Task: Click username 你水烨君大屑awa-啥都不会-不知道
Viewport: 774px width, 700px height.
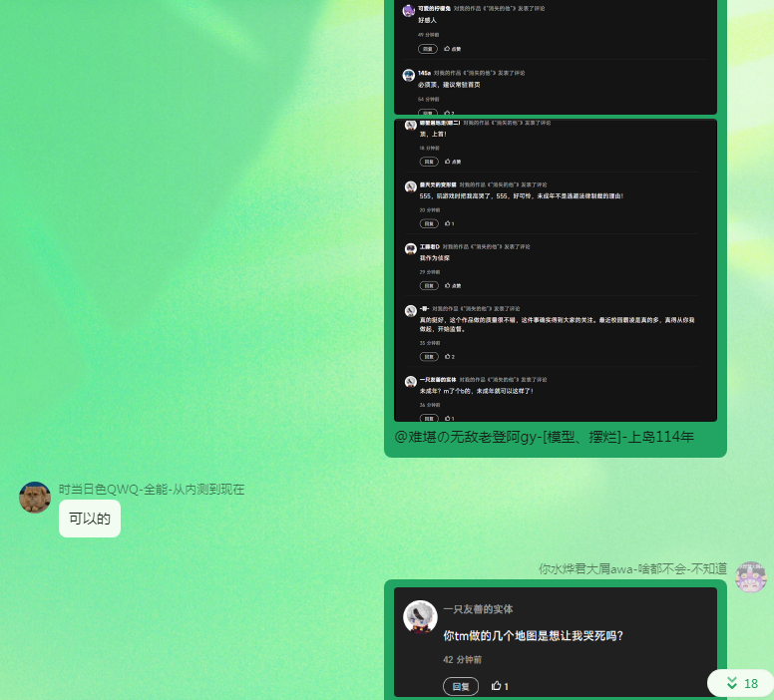Action: (632, 569)
